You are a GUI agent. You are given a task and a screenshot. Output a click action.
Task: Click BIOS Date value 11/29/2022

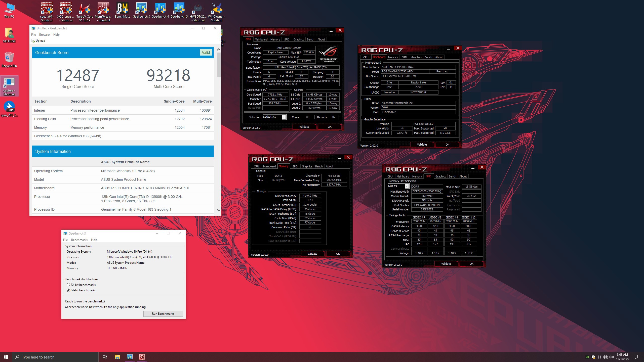pyautogui.click(x=418, y=112)
